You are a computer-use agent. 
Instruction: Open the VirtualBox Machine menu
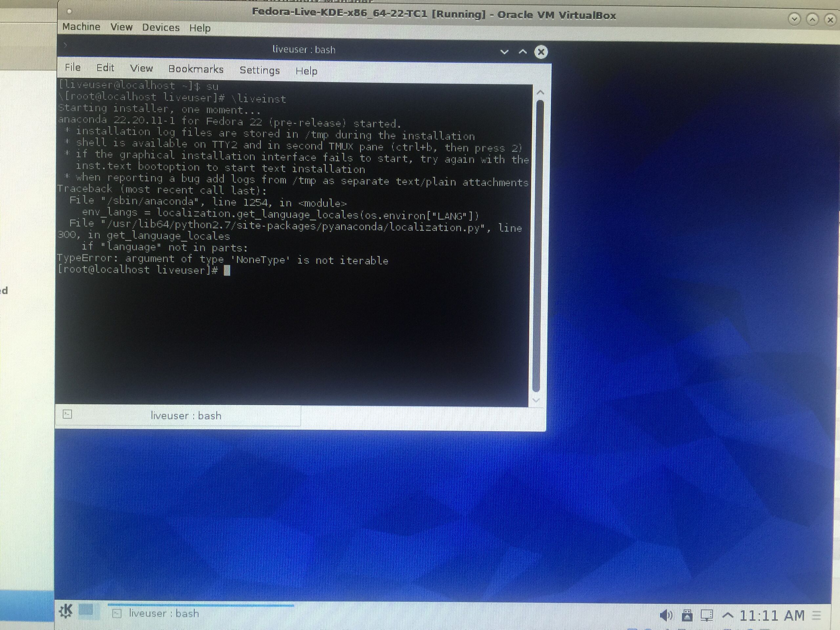tap(81, 27)
